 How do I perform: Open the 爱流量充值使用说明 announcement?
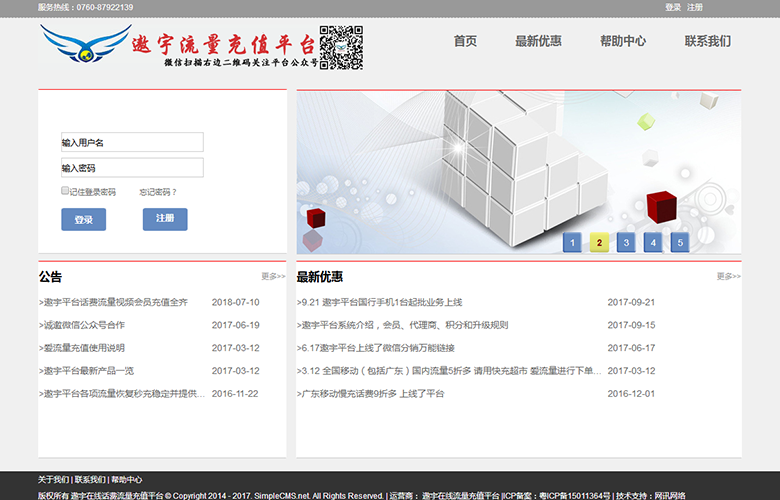[83, 348]
